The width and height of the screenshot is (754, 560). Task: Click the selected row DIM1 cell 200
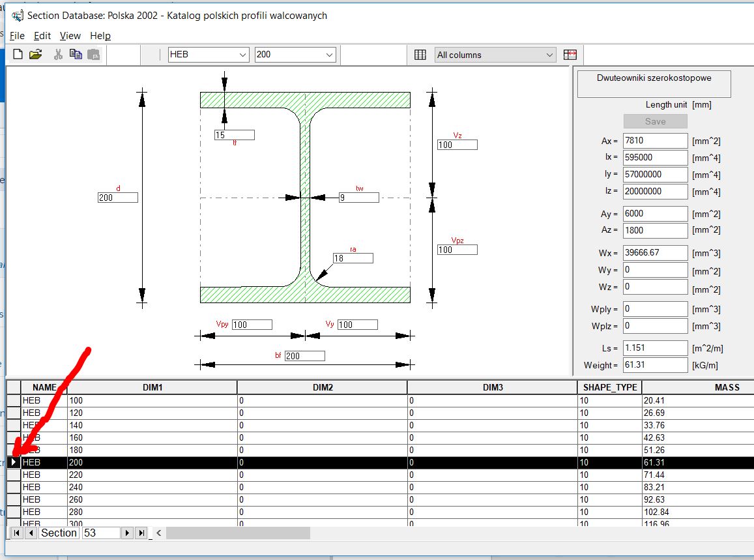coord(152,462)
